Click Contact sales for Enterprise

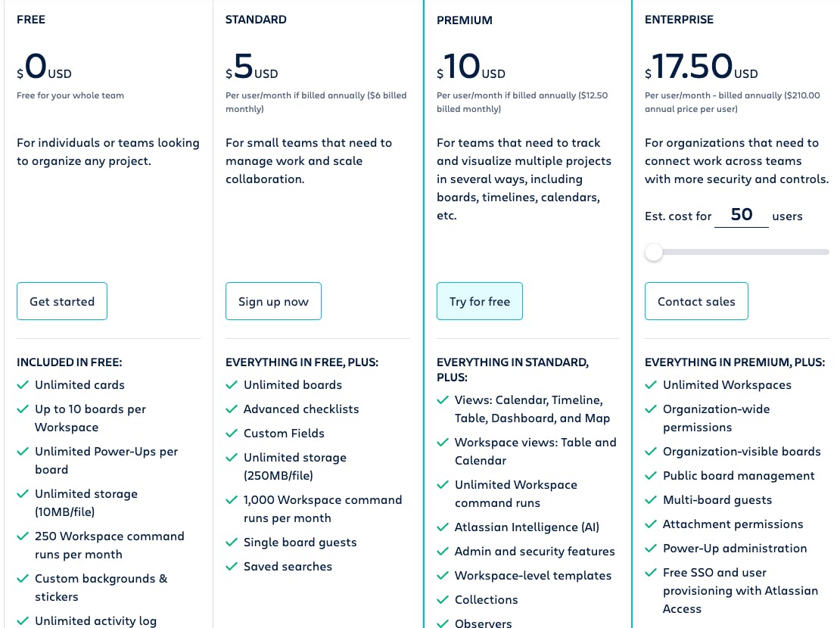point(696,301)
